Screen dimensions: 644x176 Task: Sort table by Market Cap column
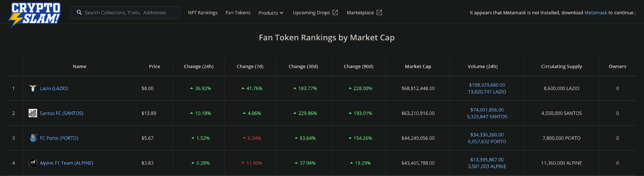418,66
